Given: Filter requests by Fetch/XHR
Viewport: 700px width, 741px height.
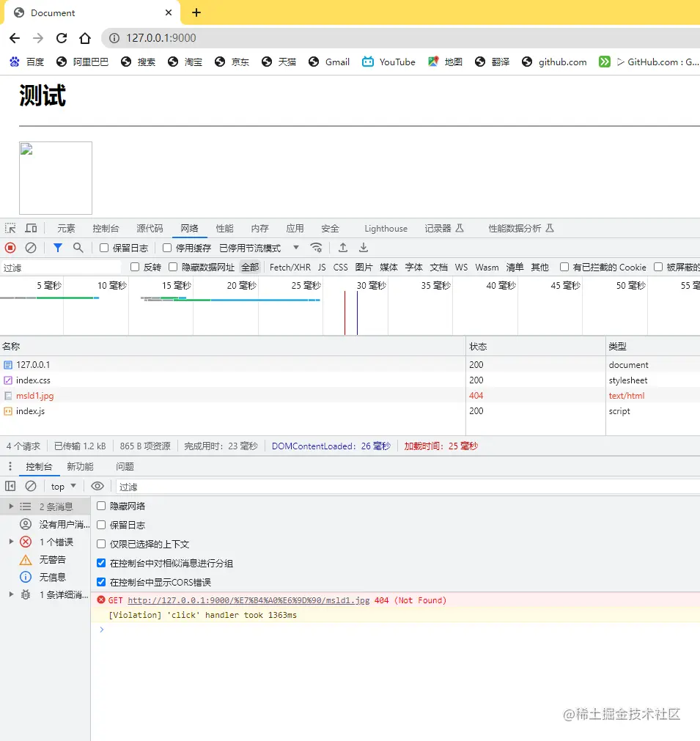Looking at the screenshot, I should (x=290, y=267).
